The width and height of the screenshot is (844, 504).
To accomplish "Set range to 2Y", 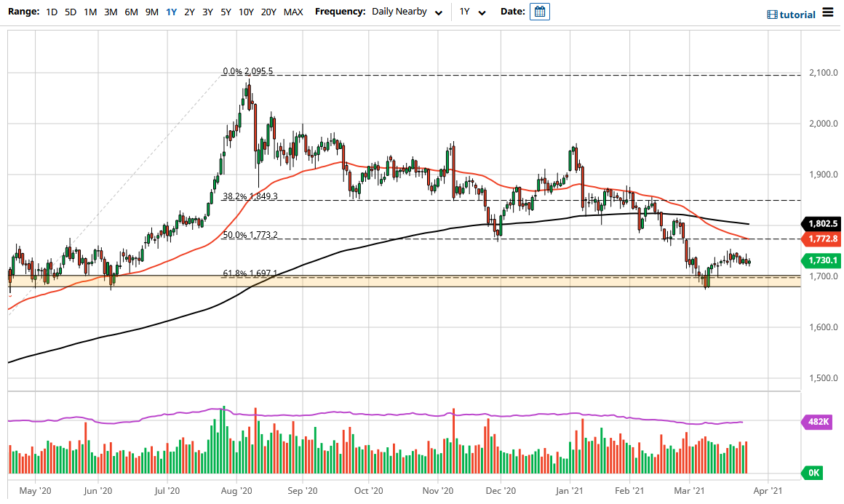I will [x=189, y=12].
